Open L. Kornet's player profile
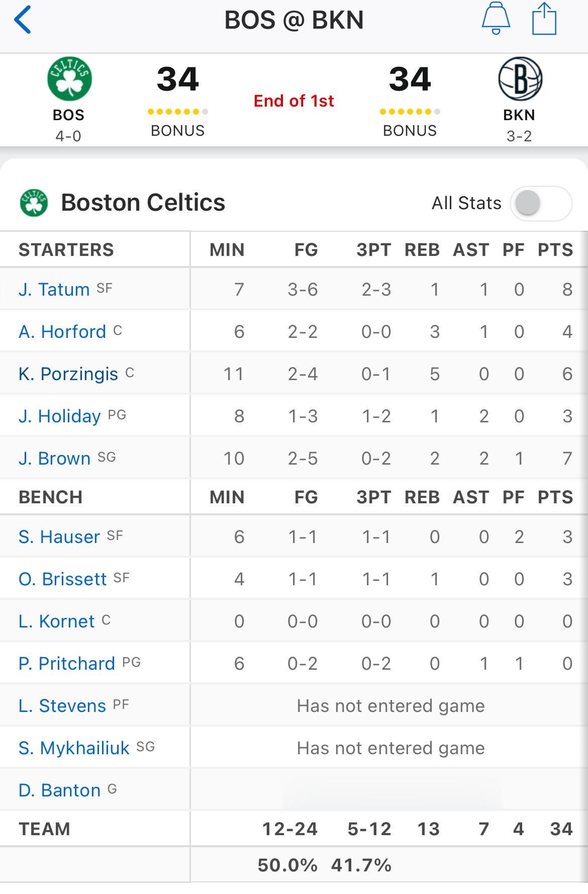Viewport: 588px width, 894px height. click(56, 621)
